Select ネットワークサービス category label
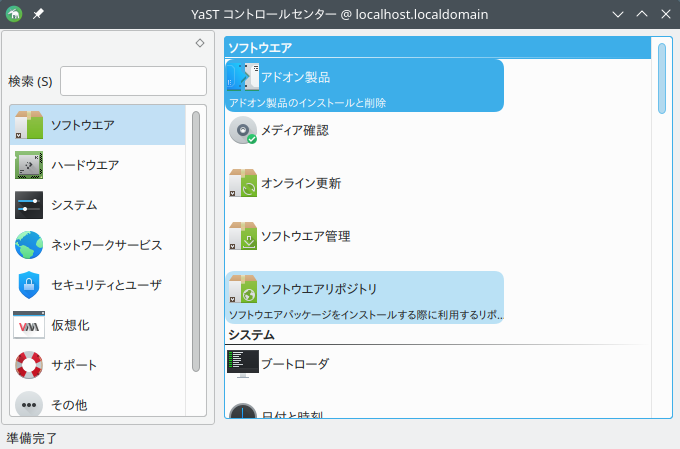This screenshot has height=449, width=680. pyautogui.click(x=107, y=245)
